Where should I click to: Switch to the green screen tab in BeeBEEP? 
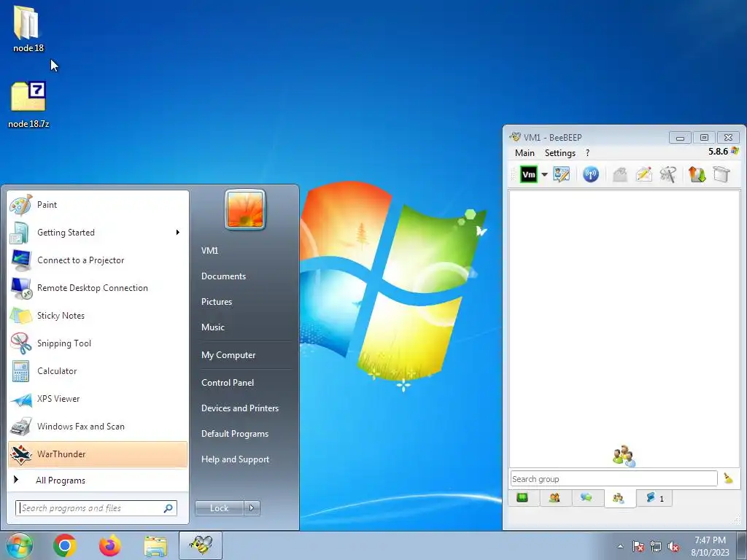522,498
